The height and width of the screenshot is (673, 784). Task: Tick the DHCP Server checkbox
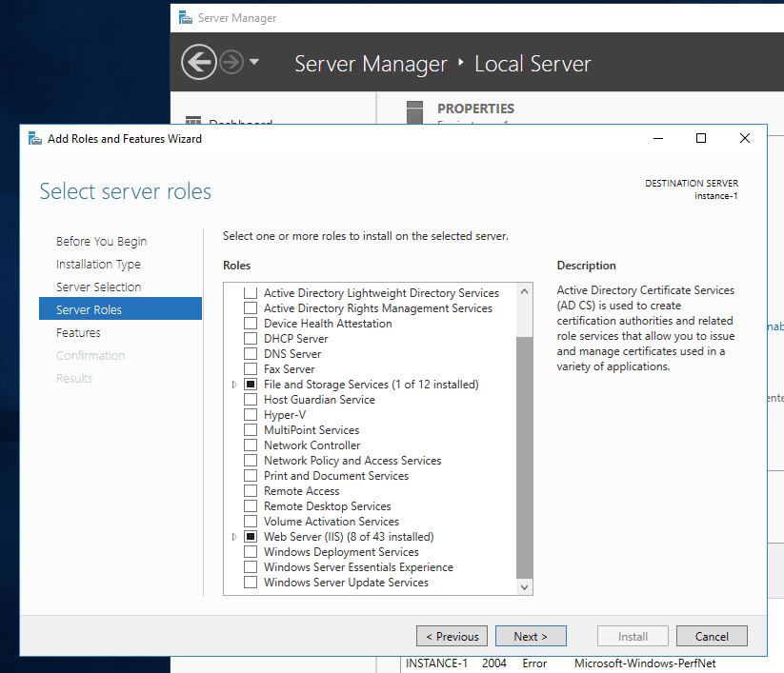pos(251,338)
